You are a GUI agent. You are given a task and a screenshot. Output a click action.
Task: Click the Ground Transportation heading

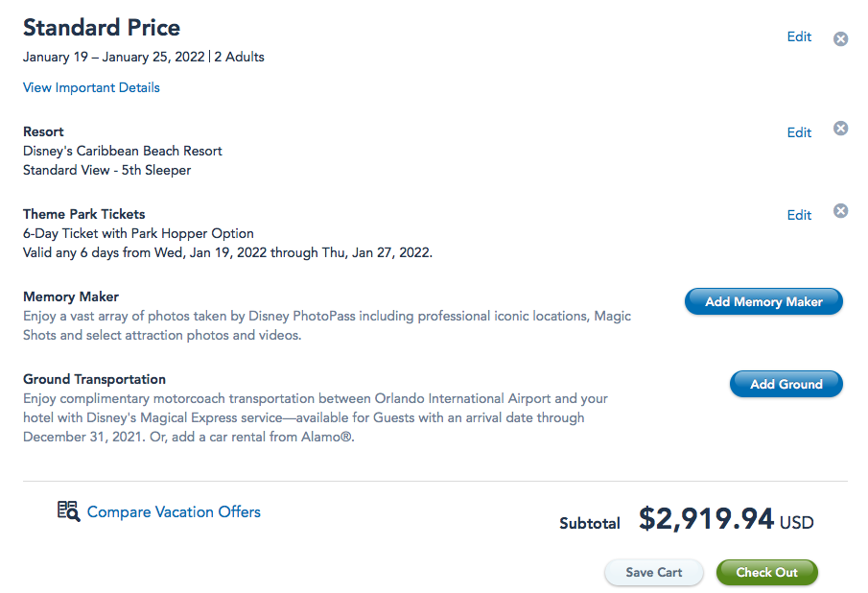pos(94,379)
